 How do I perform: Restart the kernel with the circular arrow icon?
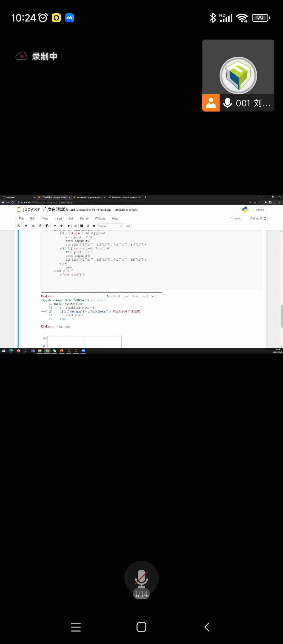(x=88, y=226)
